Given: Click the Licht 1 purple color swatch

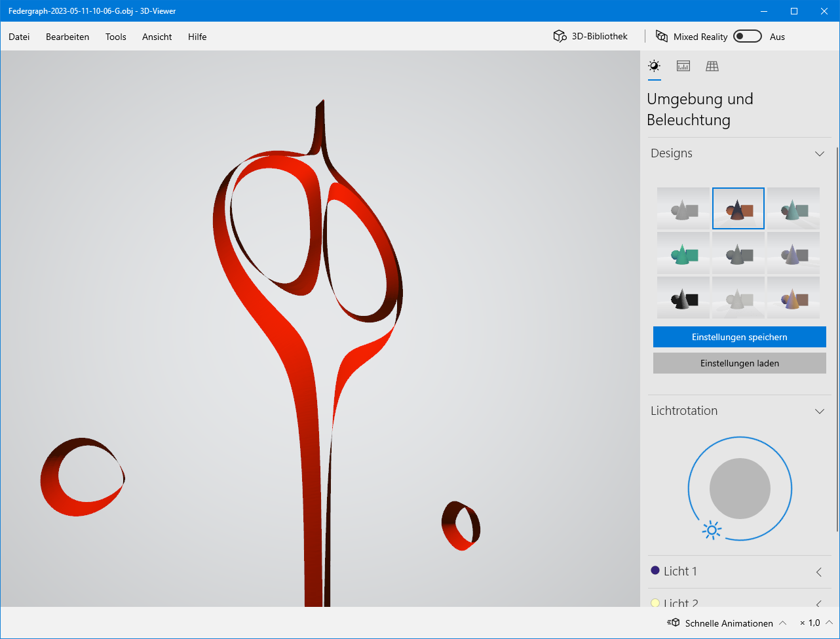Looking at the screenshot, I should (x=655, y=570).
